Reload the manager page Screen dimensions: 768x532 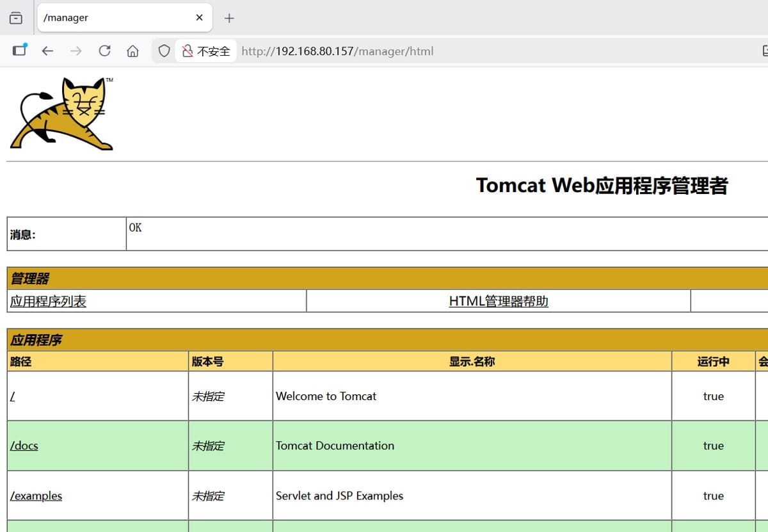coord(104,51)
